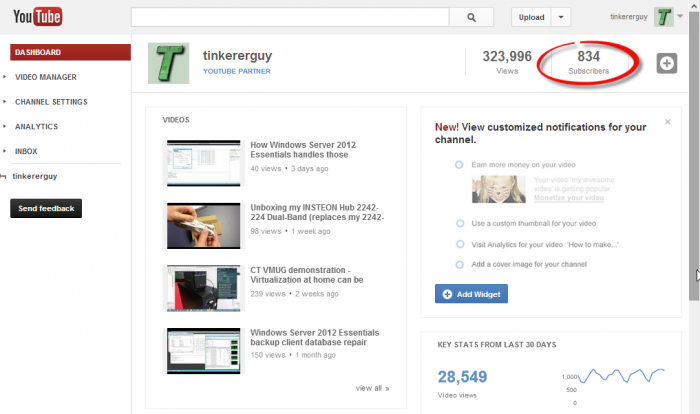Image resolution: width=700 pixels, height=414 pixels.
Task: Open the Dashboard menu item
Action: tap(71, 52)
